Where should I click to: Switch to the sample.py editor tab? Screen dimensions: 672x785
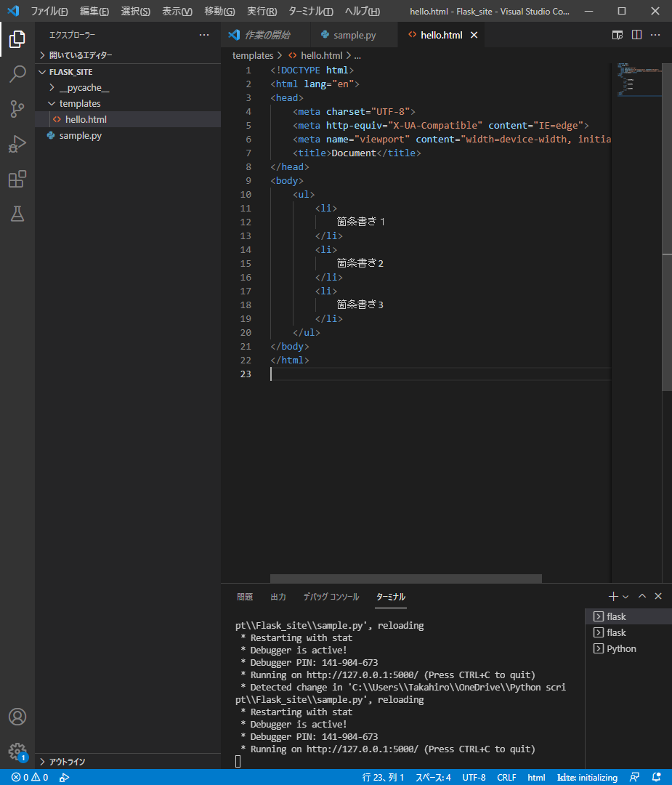tap(355, 35)
